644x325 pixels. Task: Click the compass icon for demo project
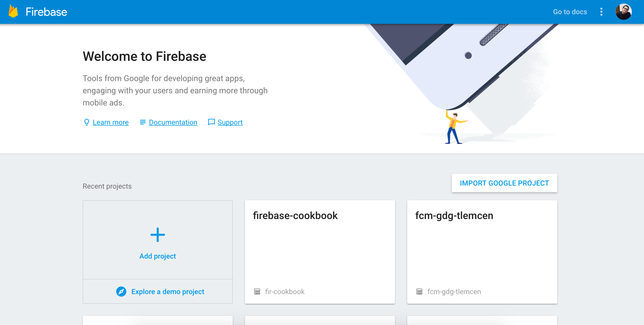[121, 292]
